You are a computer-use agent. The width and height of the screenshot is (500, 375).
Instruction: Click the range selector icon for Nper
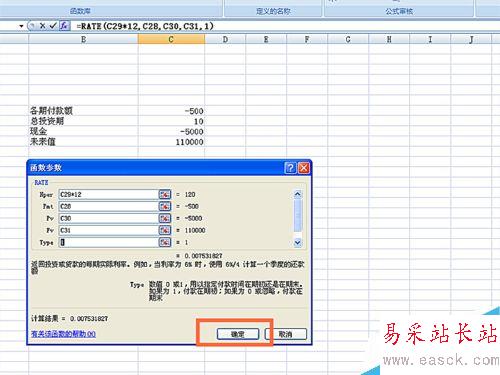(x=165, y=194)
